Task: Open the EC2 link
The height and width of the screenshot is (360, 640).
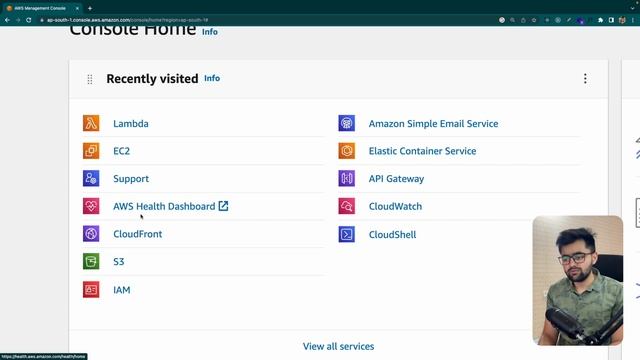Action: pyautogui.click(x=121, y=151)
